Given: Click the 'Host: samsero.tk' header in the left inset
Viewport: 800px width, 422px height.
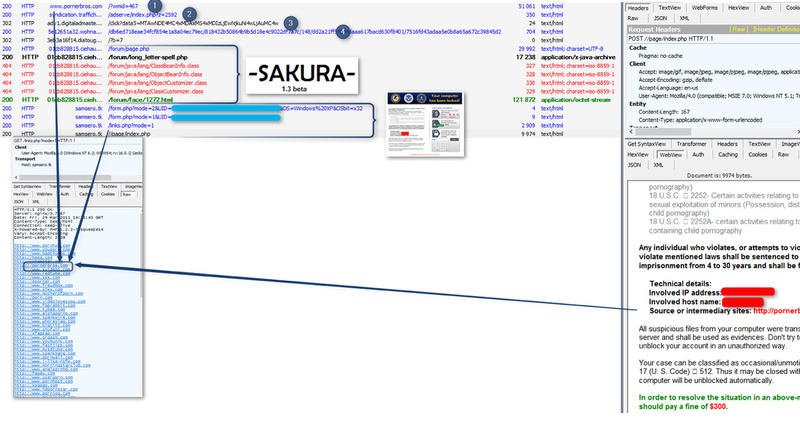Looking at the screenshot, I should tap(36, 165).
